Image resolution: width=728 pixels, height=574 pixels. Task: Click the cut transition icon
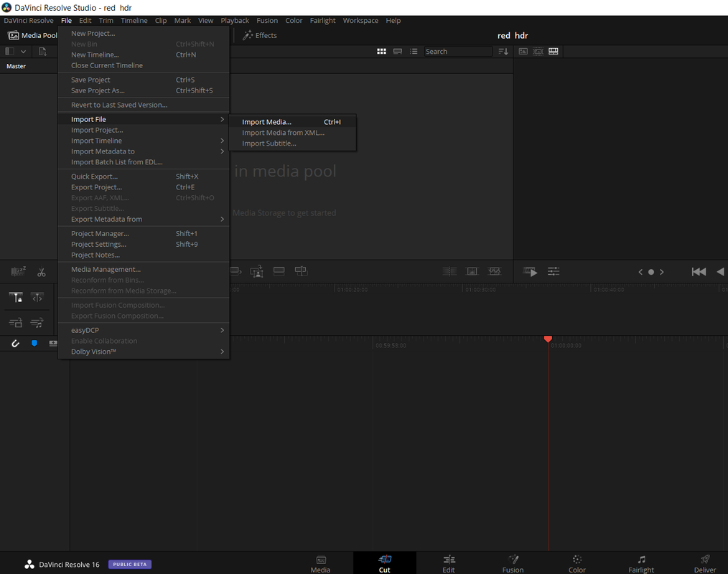coord(449,271)
